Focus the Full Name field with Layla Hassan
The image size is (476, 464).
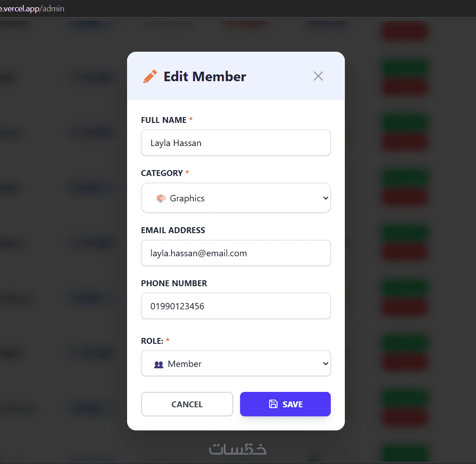(236, 143)
